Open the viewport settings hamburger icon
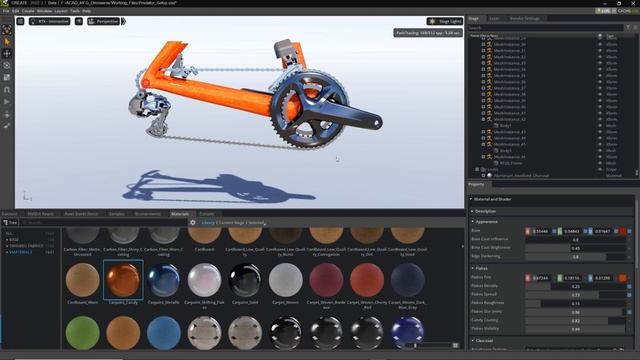The image size is (640, 360). click(x=20, y=21)
